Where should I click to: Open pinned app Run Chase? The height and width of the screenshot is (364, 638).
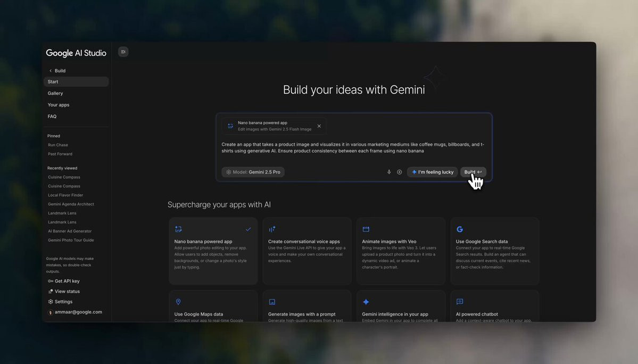point(58,145)
